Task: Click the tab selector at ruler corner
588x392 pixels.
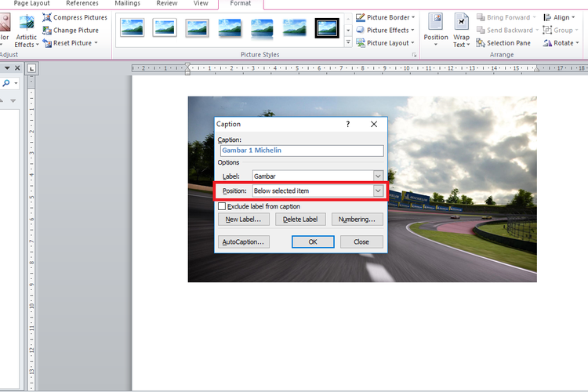Action: pyautogui.click(x=32, y=69)
